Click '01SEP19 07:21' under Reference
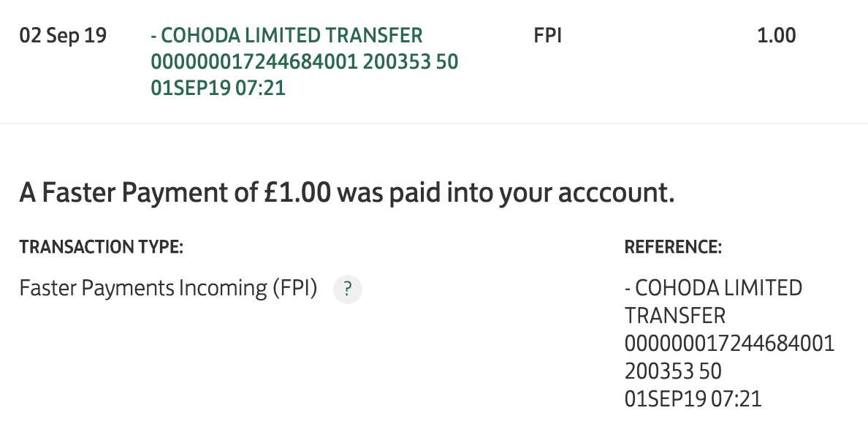Viewport: 868px width, 443px height. (693, 399)
